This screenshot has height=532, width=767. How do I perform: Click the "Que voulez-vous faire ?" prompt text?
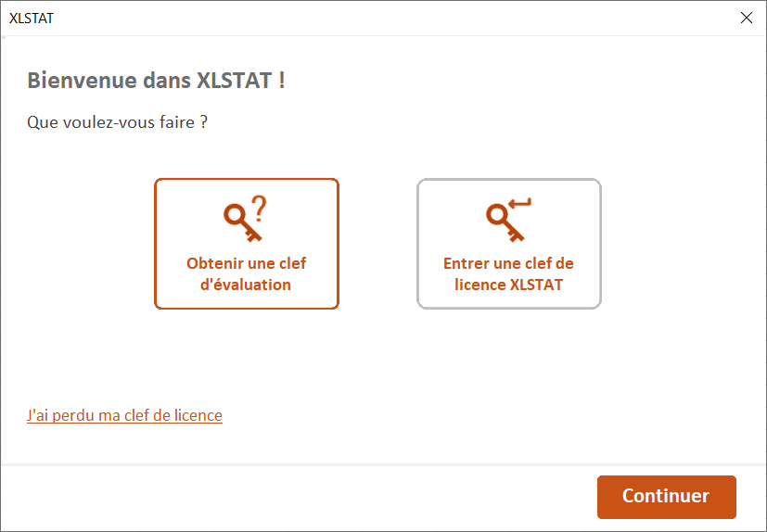pyautogui.click(x=117, y=121)
